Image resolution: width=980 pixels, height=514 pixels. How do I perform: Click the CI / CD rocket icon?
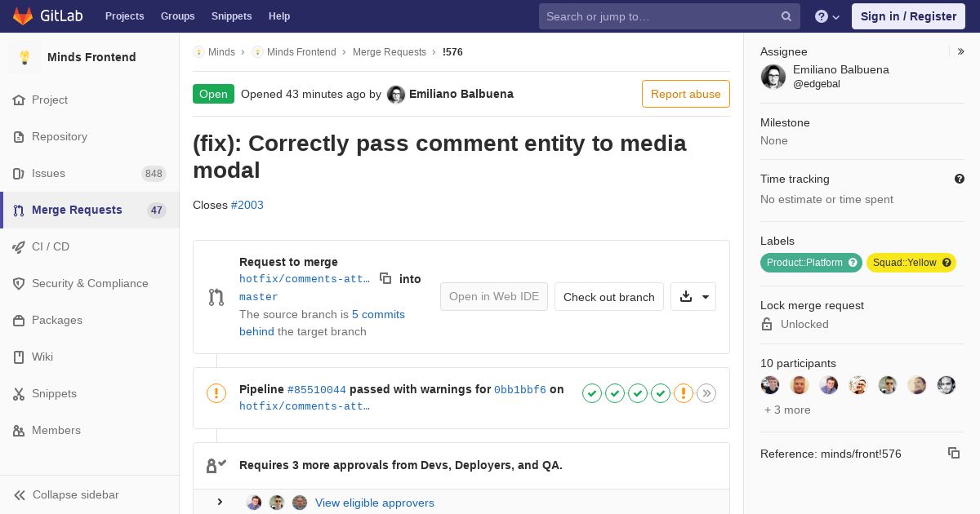point(19,247)
